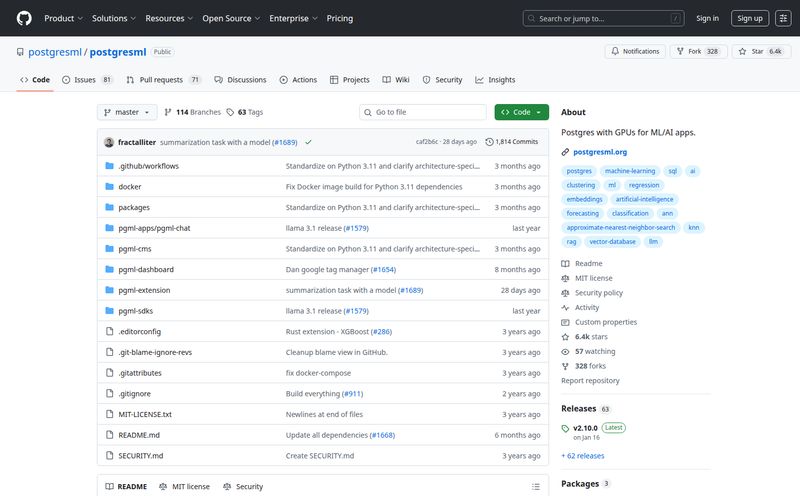
Task: Open the Enterprise dropdown
Action: [293, 18]
